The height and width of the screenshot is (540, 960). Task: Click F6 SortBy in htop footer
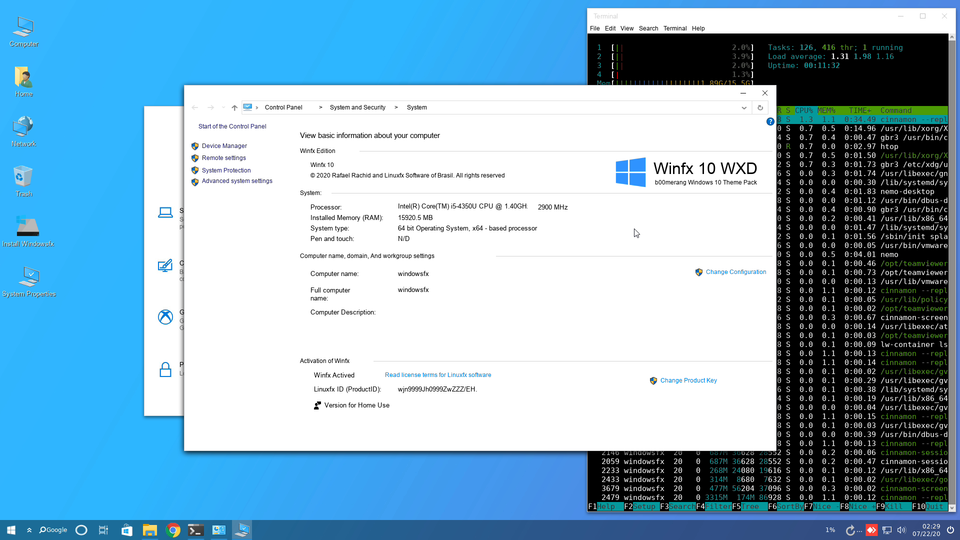(786, 507)
